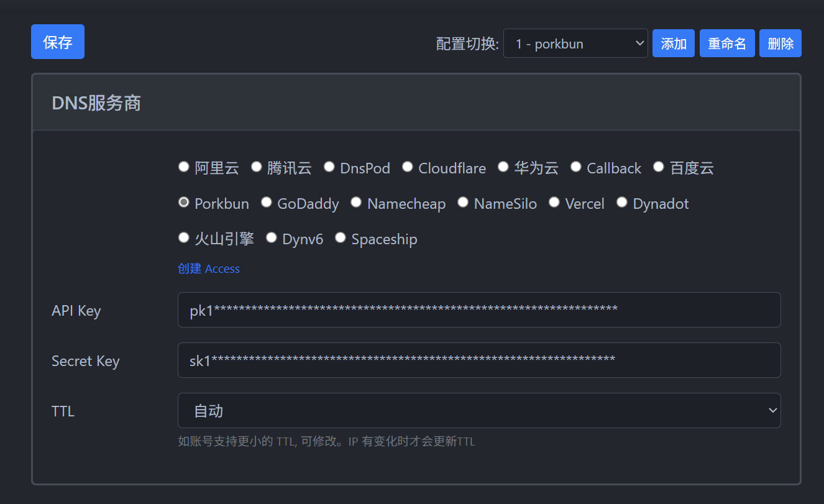
Task: Focus the API Key input field
Action: [479, 309]
